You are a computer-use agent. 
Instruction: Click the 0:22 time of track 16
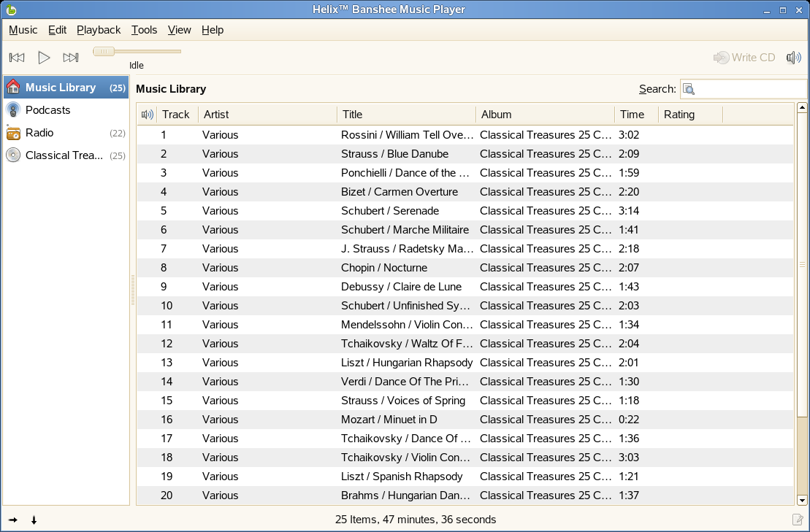click(629, 420)
